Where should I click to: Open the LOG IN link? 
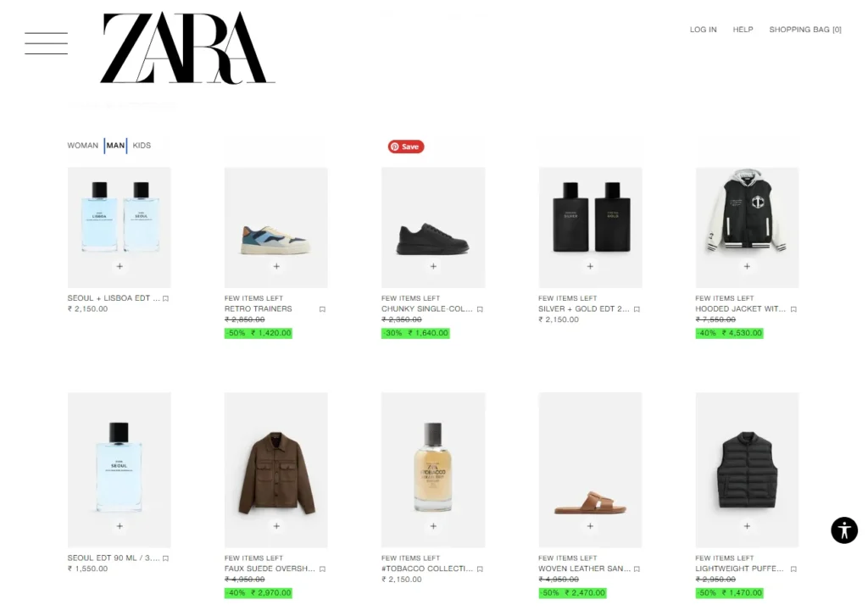703,30
